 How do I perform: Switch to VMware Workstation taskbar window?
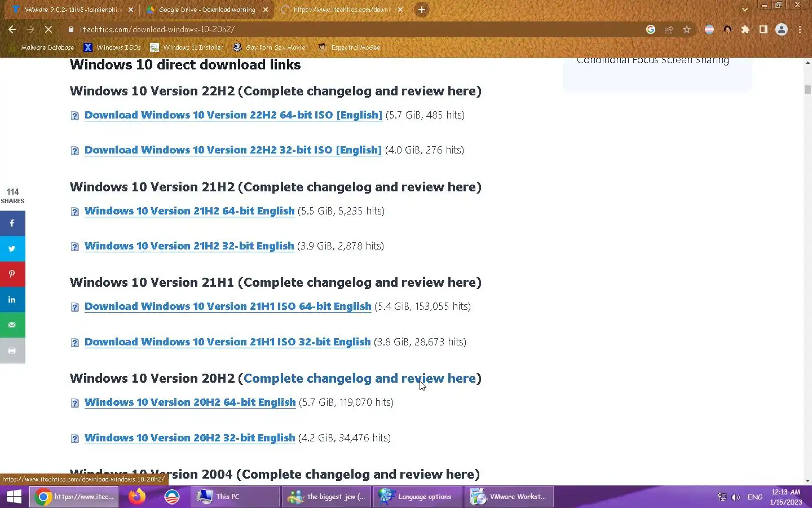click(509, 497)
